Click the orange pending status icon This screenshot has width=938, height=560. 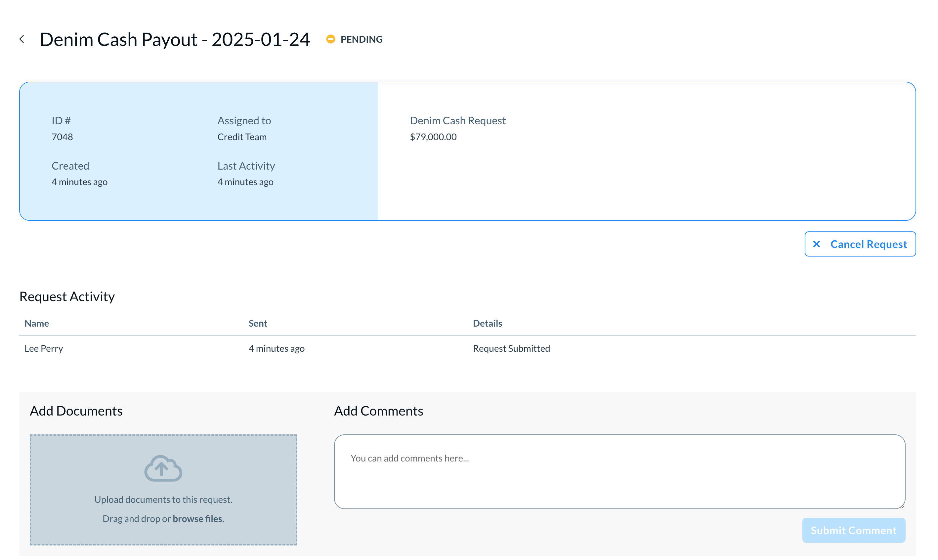(331, 39)
